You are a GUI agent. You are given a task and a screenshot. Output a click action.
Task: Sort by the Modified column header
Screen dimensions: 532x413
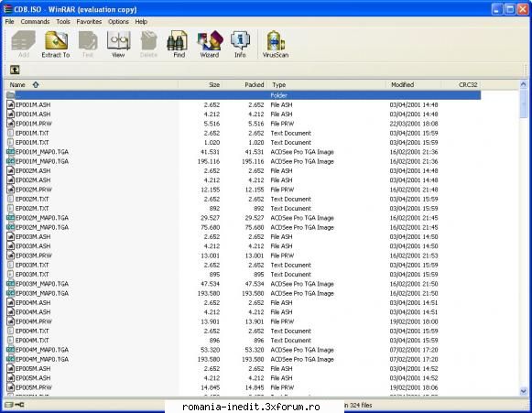(414, 85)
